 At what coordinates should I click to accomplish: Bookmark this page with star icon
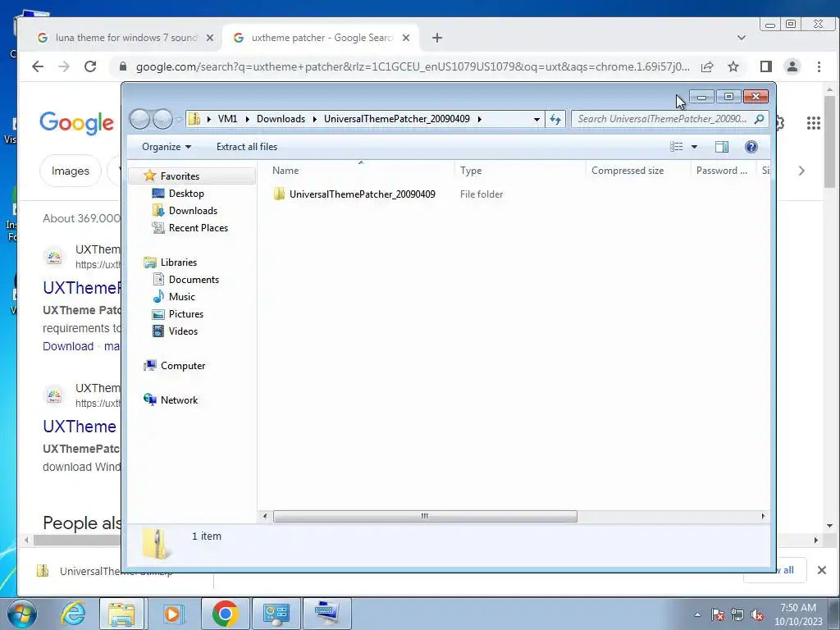(x=733, y=66)
